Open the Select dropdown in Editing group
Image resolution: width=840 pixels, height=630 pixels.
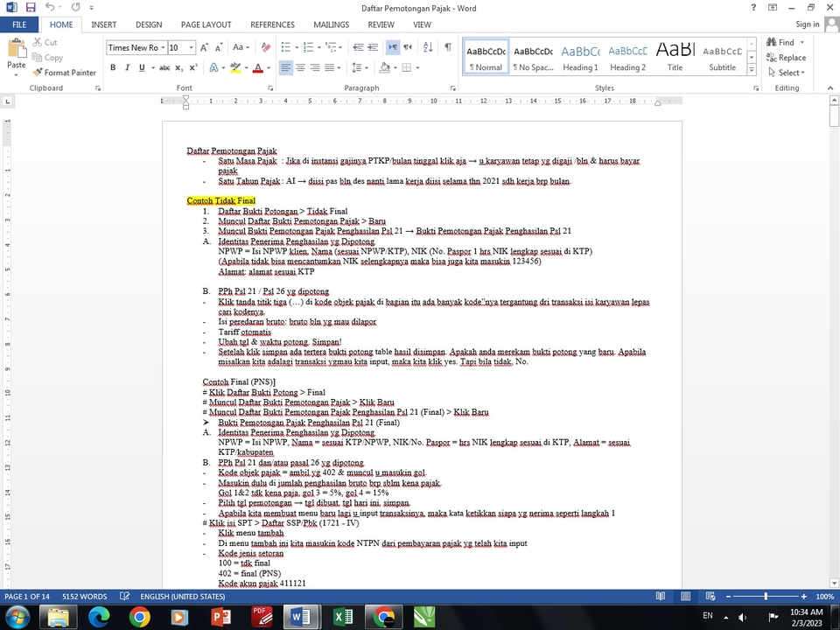point(787,73)
